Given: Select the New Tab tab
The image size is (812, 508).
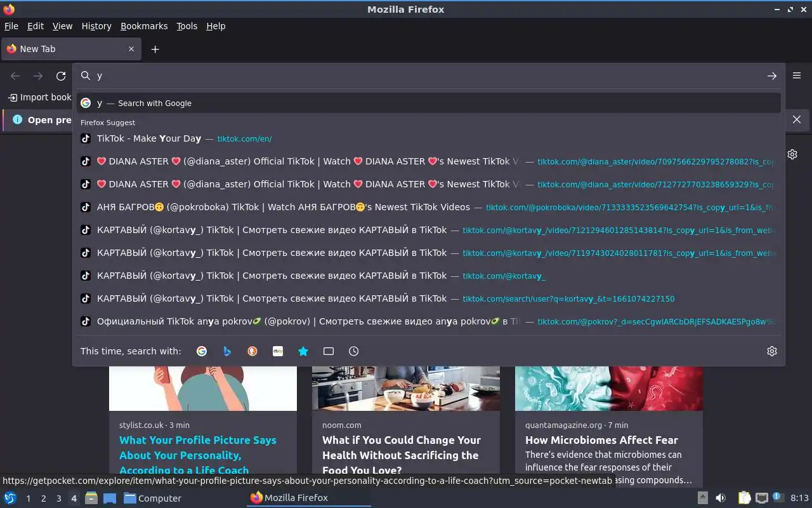Looking at the screenshot, I should coord(71,49).
